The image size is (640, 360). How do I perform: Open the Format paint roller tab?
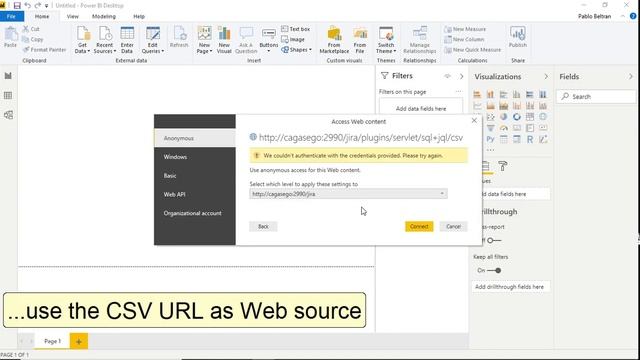(x=503, y=166)
